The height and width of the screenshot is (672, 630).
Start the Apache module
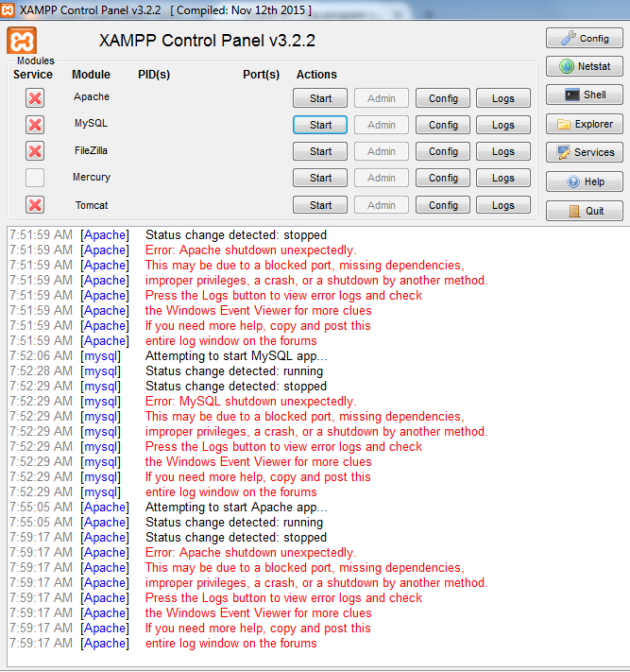(320, 98)
